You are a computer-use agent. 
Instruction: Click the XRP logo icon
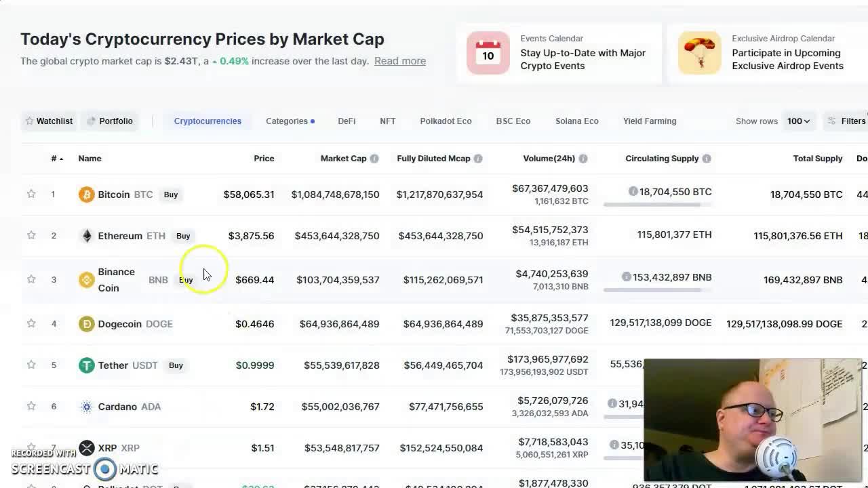pyautogui.click(x=86, y=448)
